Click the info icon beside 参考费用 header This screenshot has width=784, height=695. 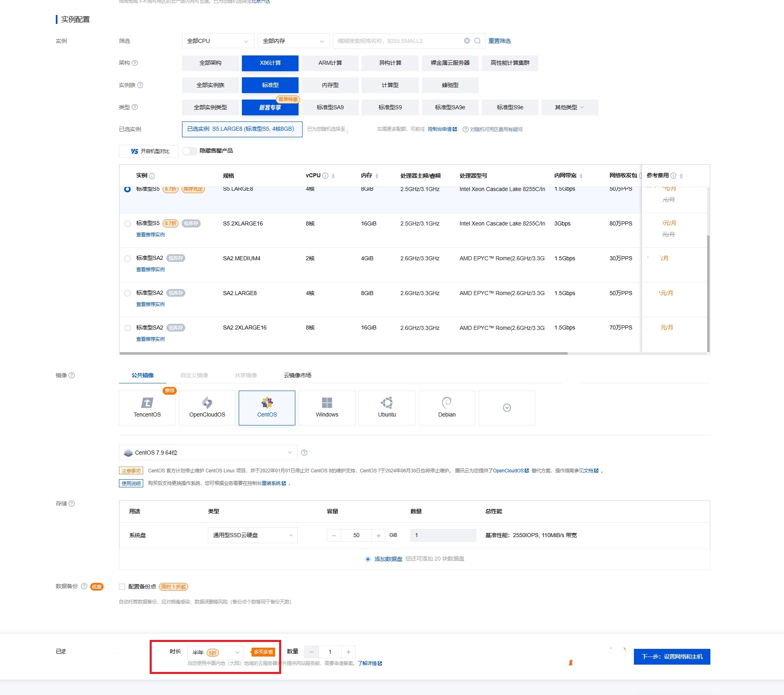673,176
